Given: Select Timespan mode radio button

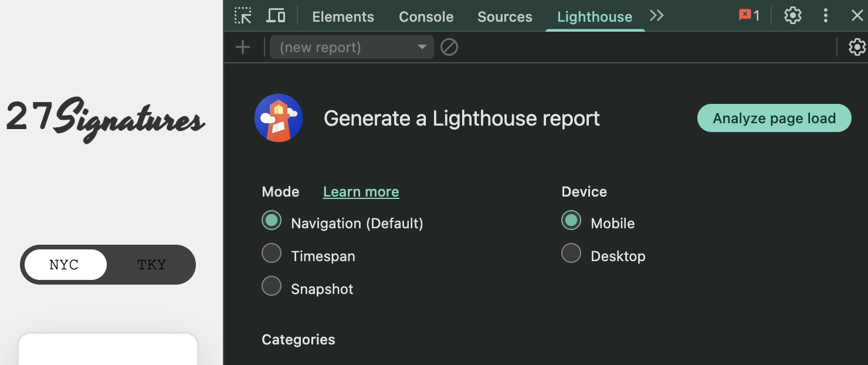Looking at the screenshot, I should 272,254.
